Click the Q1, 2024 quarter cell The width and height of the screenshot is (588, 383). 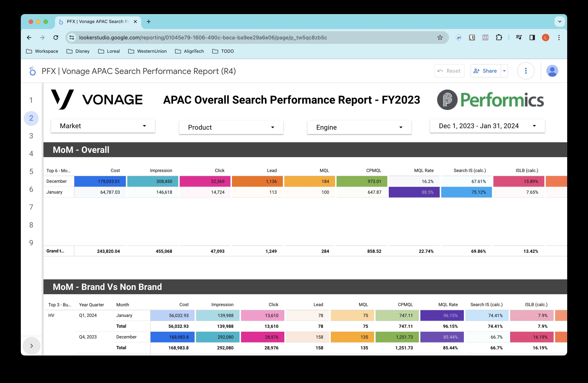point(88,315)
